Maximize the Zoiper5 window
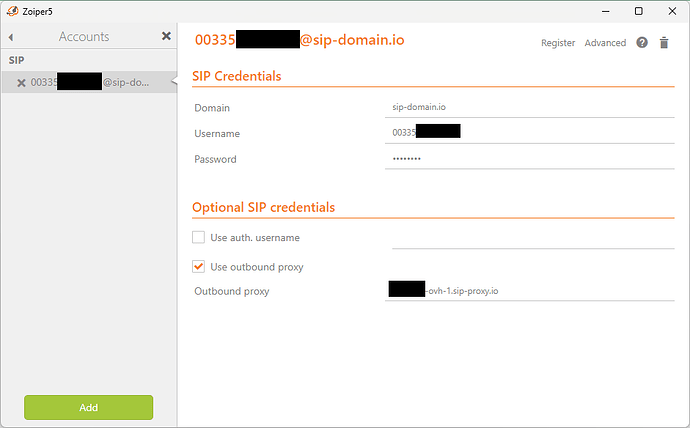This screenshot has width=690, height=428. (x=639, y=11)
